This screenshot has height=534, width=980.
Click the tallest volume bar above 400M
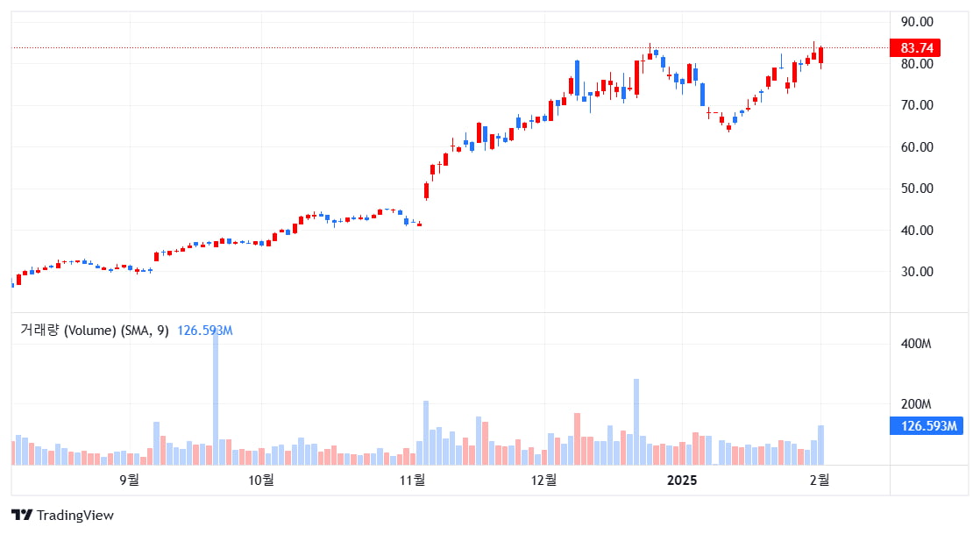coord(216,397)
